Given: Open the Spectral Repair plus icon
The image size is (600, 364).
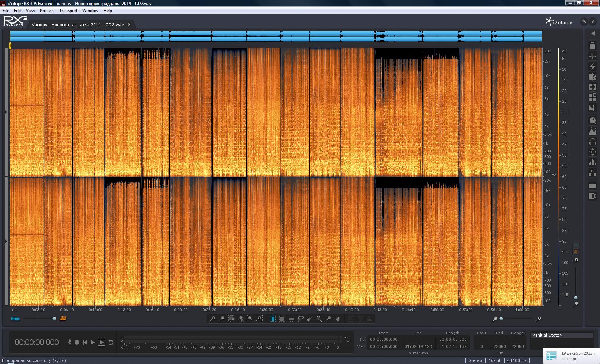Looking at the screenshot, I should tap(592, 87).
